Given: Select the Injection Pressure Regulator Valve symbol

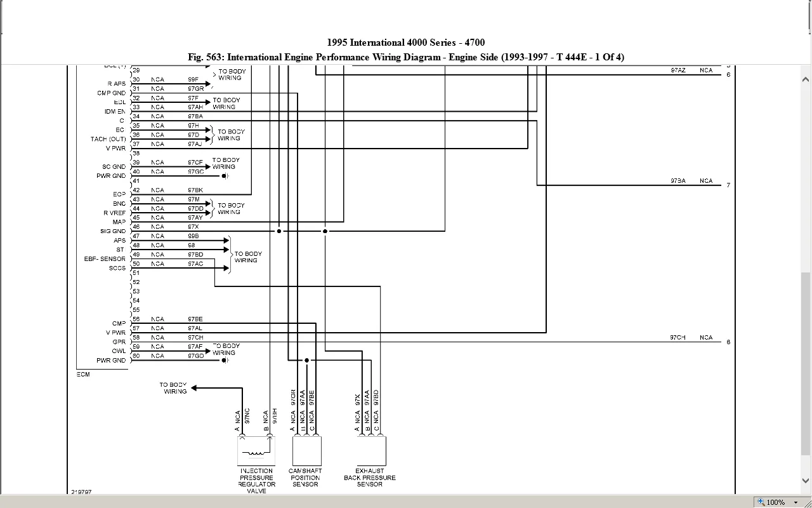Looking at the screenshot, I should 256,451.
